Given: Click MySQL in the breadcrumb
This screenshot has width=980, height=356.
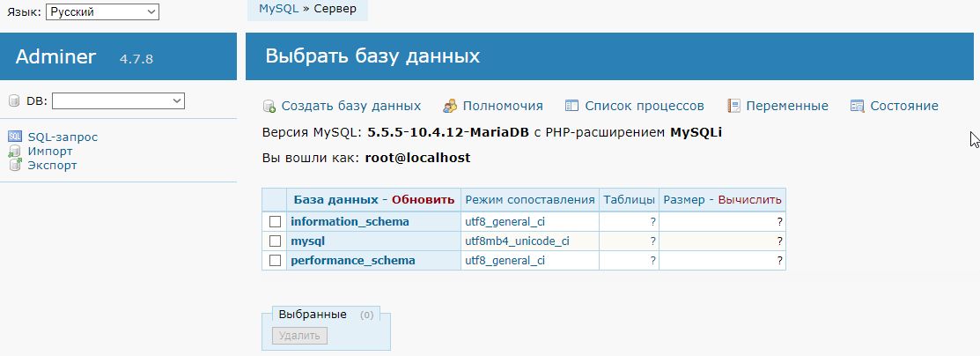Looking at the screenshot, I should [277, 10].
